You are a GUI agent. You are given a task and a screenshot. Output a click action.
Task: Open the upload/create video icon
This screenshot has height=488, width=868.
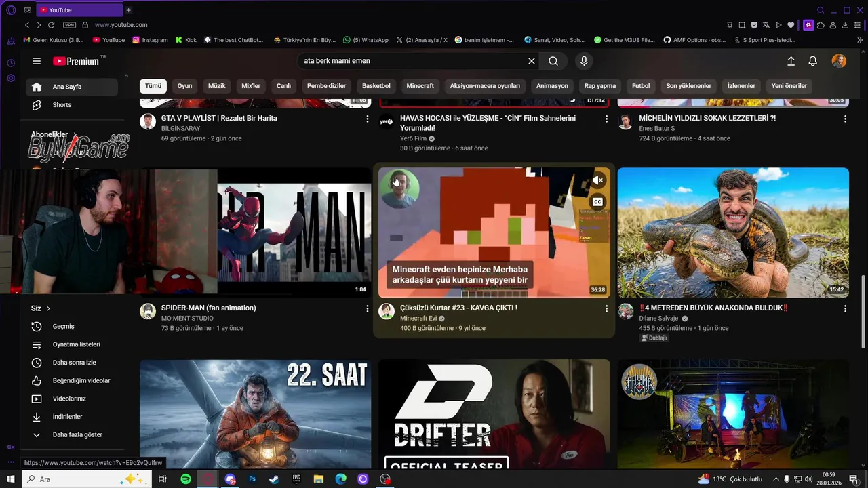click(791, 61)
